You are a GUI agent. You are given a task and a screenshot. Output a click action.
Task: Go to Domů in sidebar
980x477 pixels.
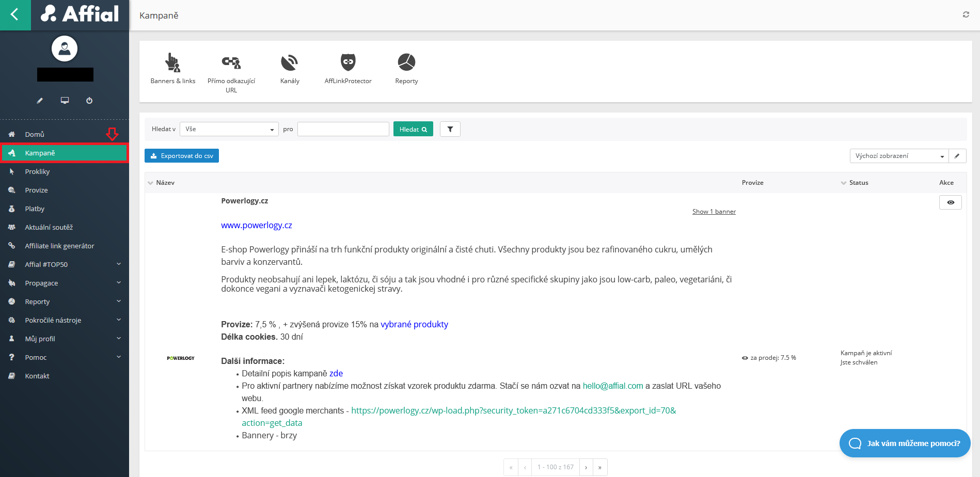[65, 134]
